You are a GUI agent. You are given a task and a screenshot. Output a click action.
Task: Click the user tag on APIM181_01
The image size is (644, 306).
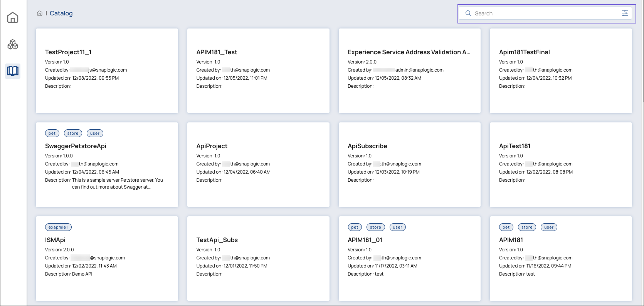pos(397,227)
